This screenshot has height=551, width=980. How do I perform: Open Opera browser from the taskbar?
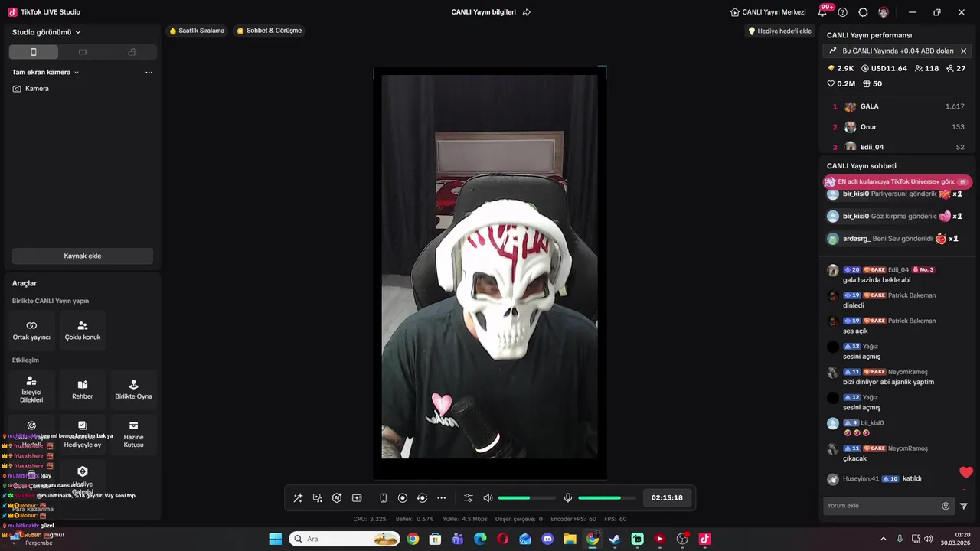click(503, 539)
